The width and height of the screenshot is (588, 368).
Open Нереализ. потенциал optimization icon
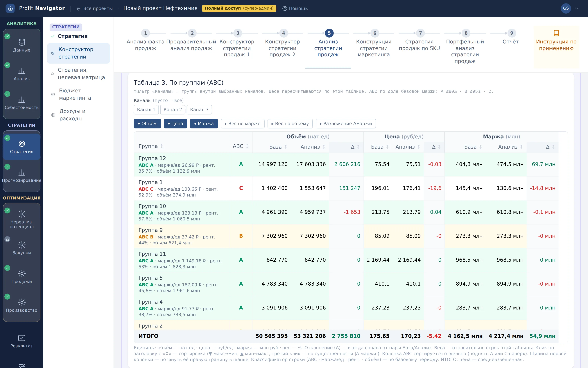(22, 214)
